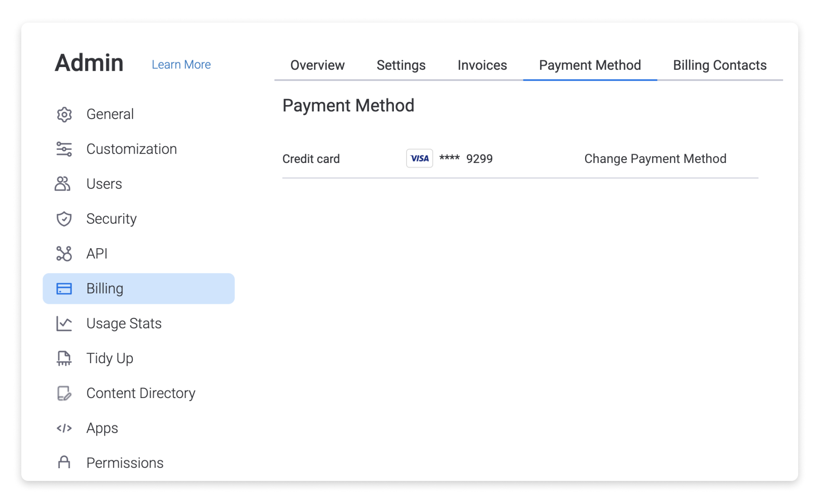819x504 pixels.
Task: Click the Security shield icon
Action: pos(64,219)
